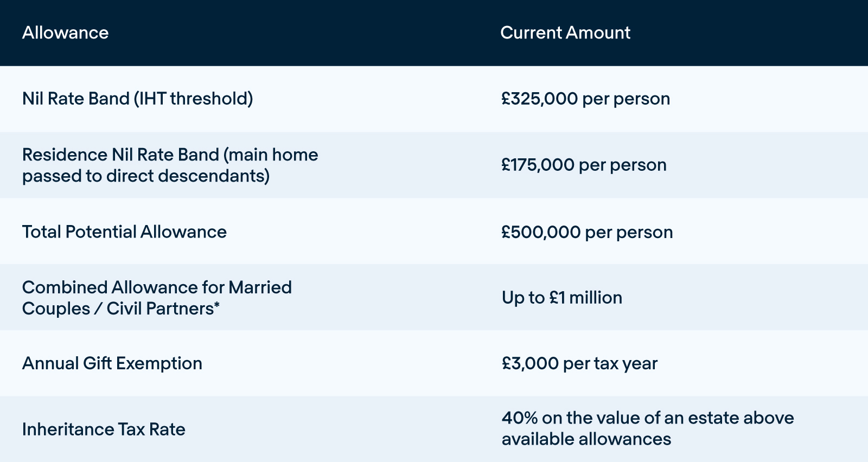Click the Up to £1 million value

pos(561,297)
